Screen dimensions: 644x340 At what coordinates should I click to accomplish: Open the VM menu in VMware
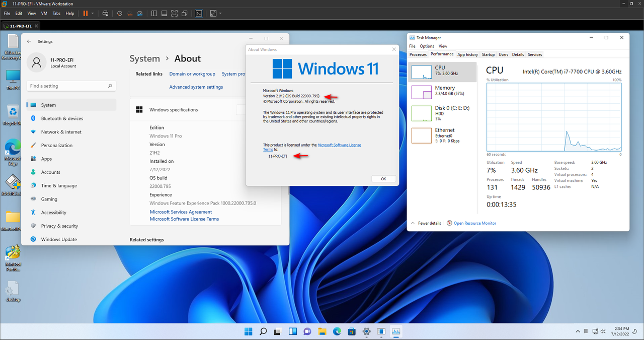coord(44,13)
